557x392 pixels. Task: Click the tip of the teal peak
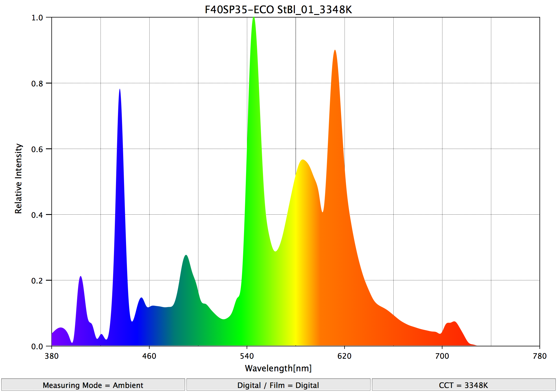pyautogui.click(x=186, y=256)
